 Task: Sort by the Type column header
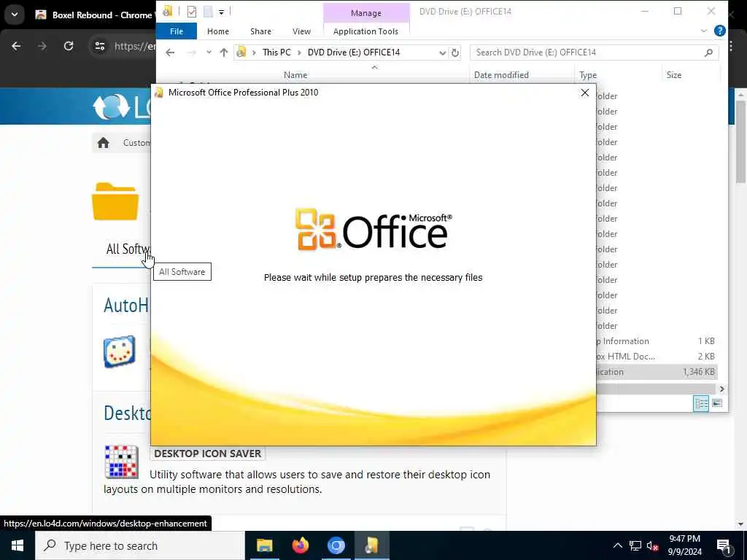click(x=588, y=75)
